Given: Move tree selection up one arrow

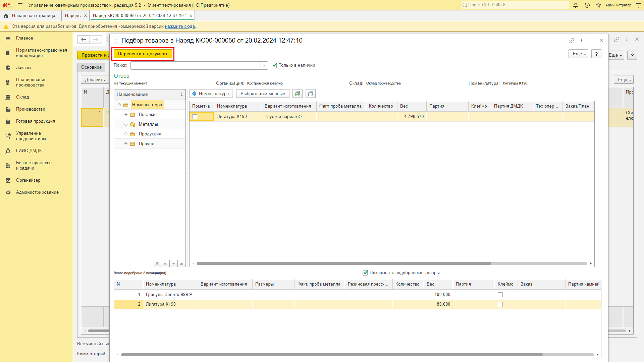Looking at the screenshot, I should click(165, 264).
